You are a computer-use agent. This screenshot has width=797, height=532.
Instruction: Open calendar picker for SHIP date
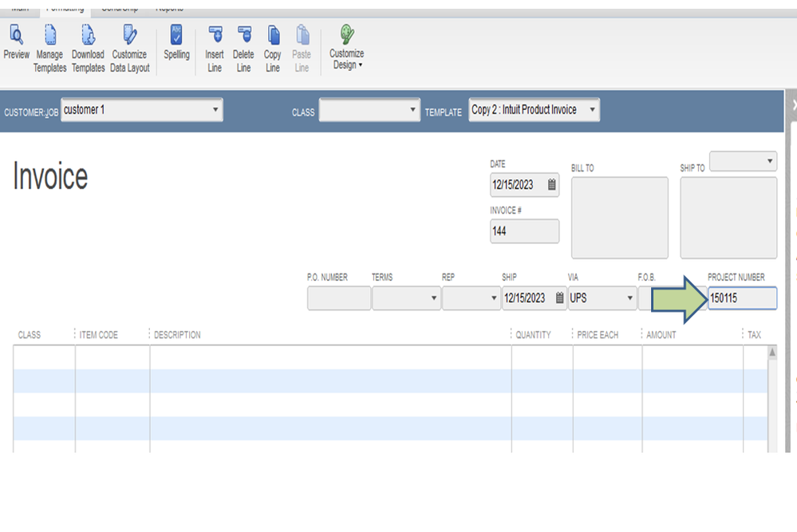pyautogui.click(x=559, y=298)
